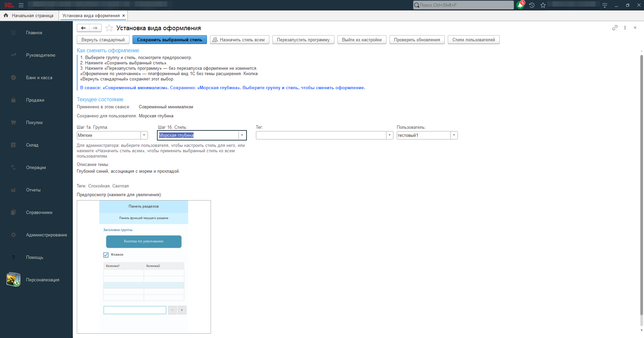
Task: Click the Главное section icon
Action: click(13, 33)
